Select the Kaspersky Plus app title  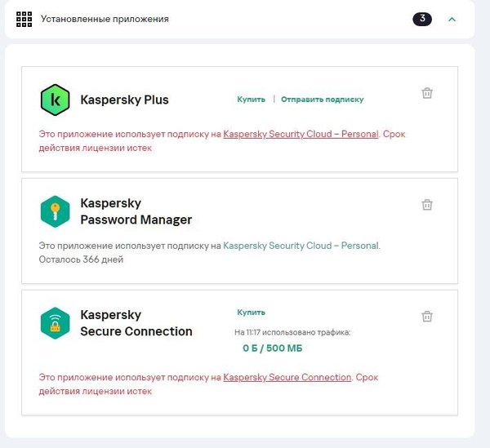point(124,100)
